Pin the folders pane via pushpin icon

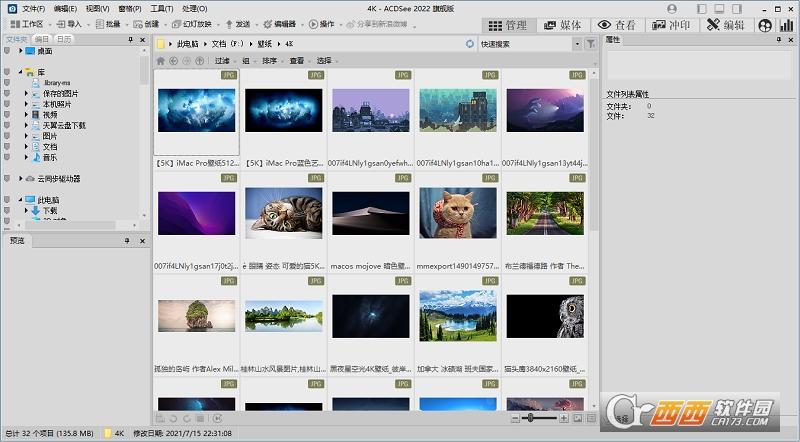pos(131,39)
